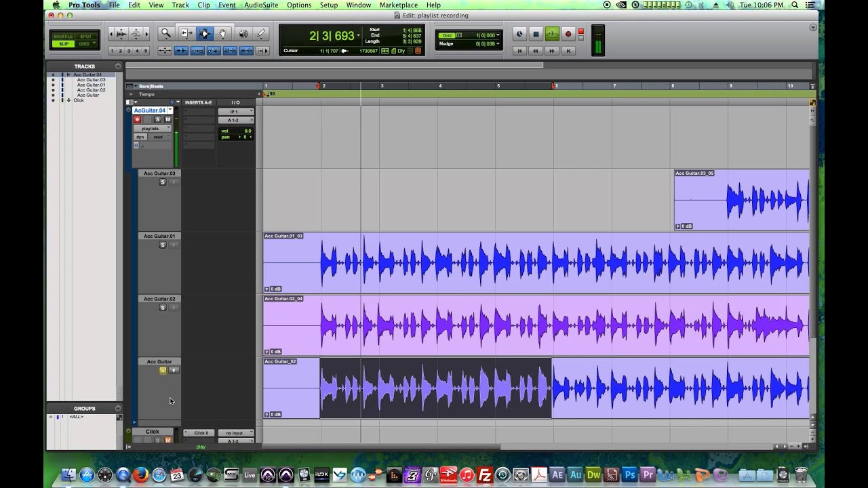Viewport: 868px width, 488px height.
Task: Mute the AcGuitar.04 track
Action: point(167,119)
